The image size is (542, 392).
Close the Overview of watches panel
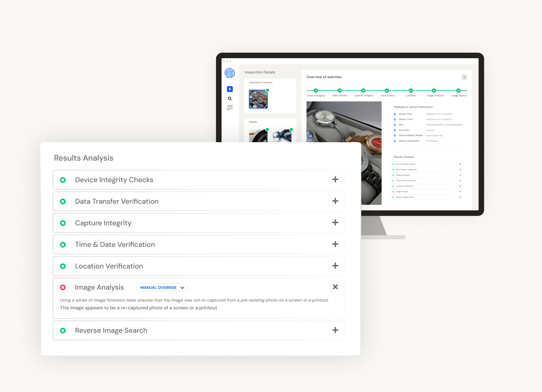click(x=464, y=77)
